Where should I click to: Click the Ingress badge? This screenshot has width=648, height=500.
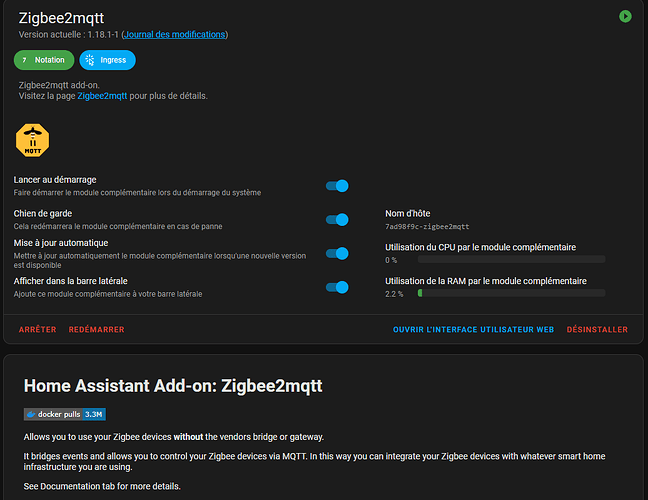(x=107, y=60)
